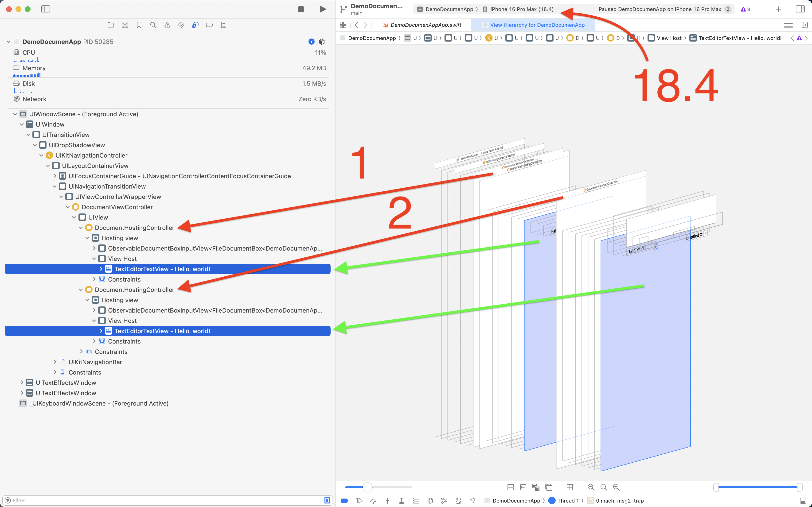Toggle showing clipped content
812x507 pixels.
point(510,487)
